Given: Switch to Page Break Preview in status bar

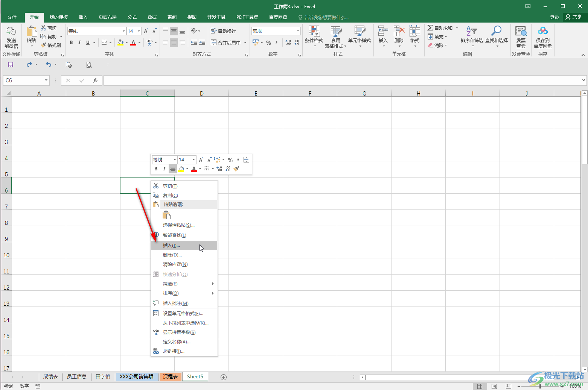Looking at the screenshot, I should coord(509,386).
